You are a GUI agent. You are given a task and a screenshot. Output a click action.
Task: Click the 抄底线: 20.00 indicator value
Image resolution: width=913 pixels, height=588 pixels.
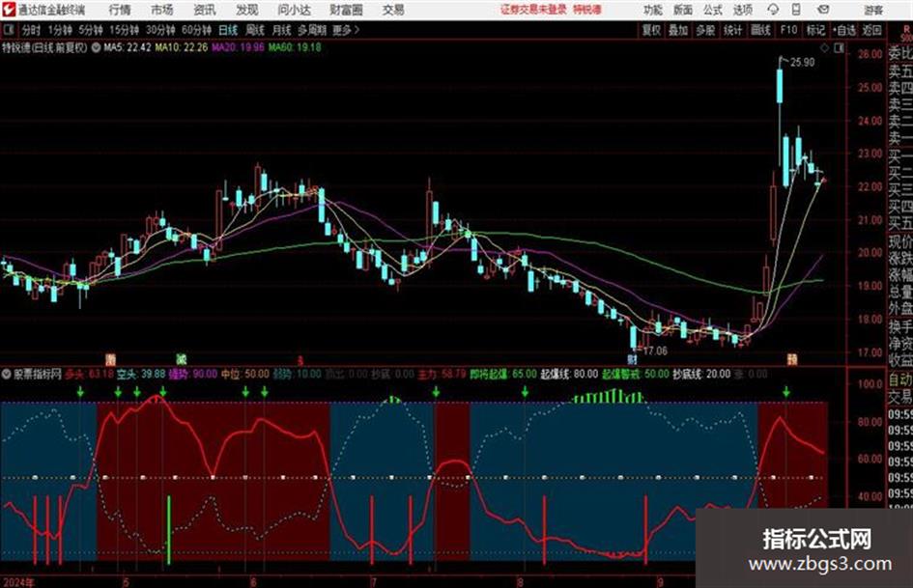tap(701, 375)
